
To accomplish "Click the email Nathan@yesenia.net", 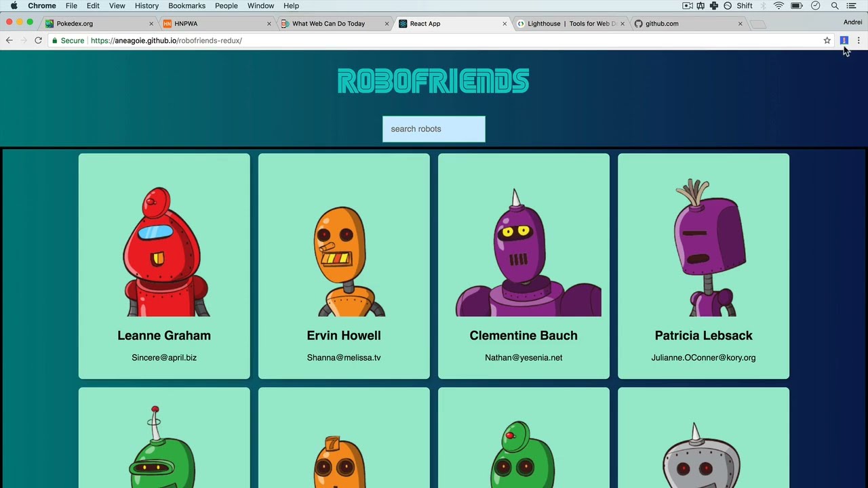I will point(524,358).
